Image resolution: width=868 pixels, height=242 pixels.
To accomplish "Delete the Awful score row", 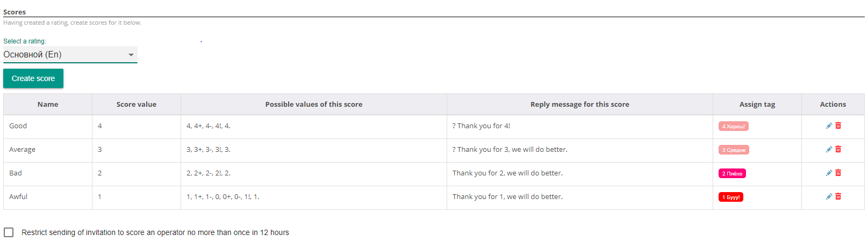I will click(x=838, y=196).
